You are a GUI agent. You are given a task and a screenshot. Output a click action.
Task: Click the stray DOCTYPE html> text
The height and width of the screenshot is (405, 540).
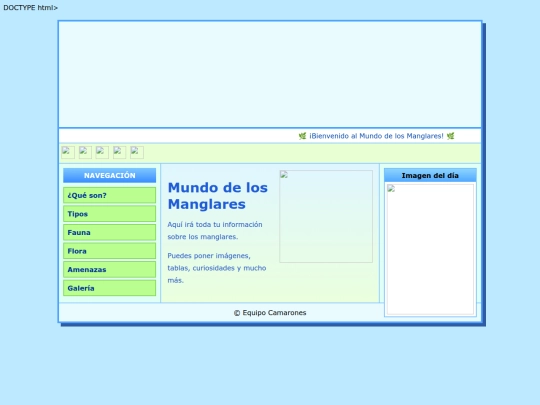[31, 8]
